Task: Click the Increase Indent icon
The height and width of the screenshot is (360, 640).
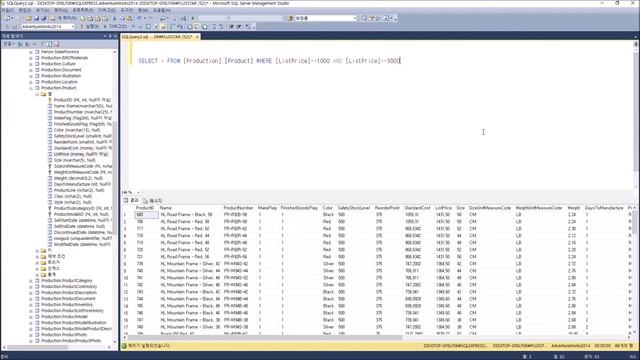Action: pos(239,27)
